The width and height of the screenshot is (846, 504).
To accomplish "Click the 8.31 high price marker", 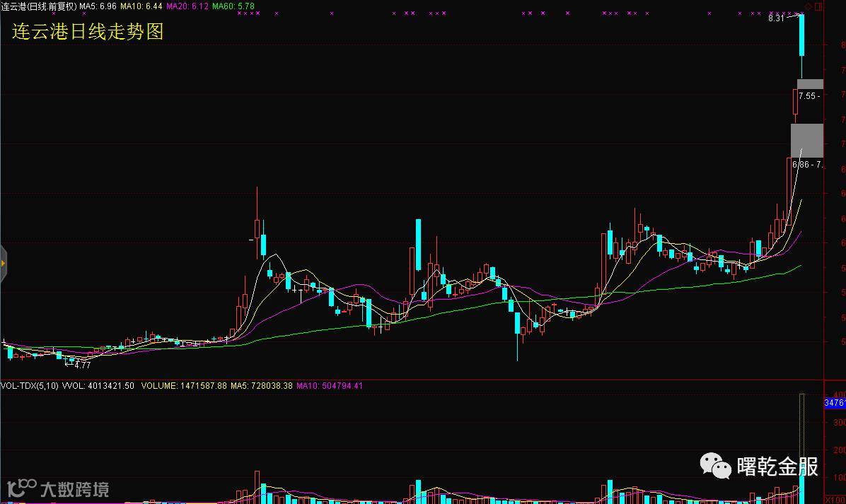I will 777,18.
